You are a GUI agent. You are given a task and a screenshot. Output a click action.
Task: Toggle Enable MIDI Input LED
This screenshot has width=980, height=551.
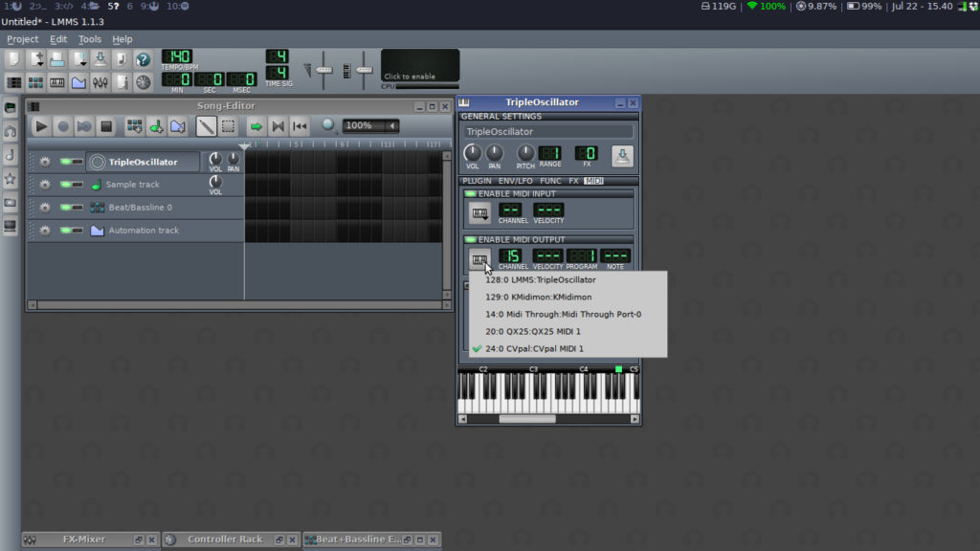pyautogui.click(x=471, y=193)
